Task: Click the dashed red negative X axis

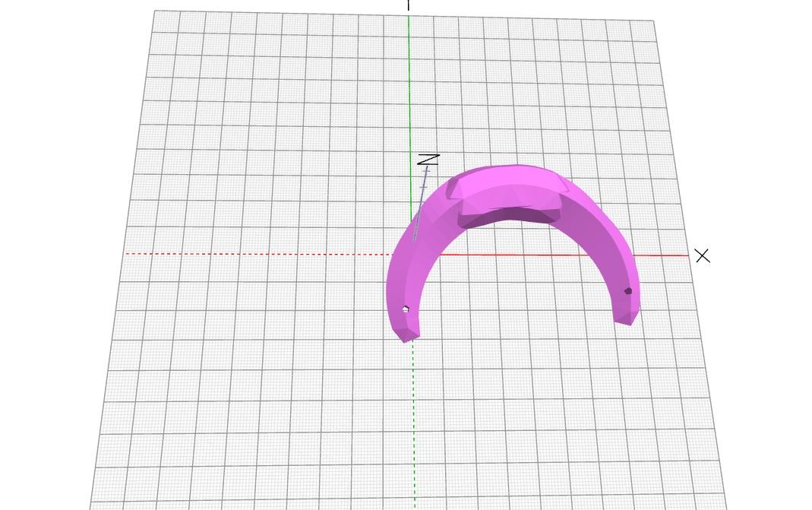Action: click(x=228, y=253)
